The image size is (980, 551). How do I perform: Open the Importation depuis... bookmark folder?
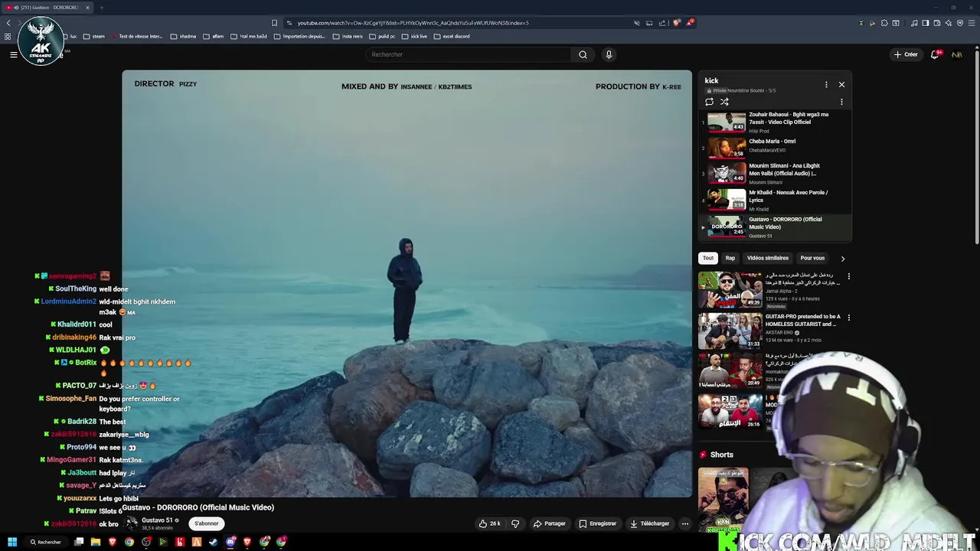(299, 36)
